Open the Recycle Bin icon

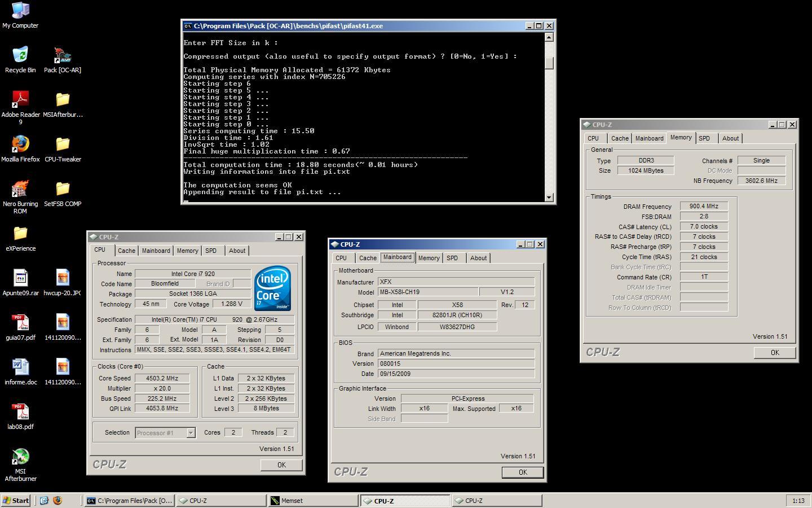[20, 59]
